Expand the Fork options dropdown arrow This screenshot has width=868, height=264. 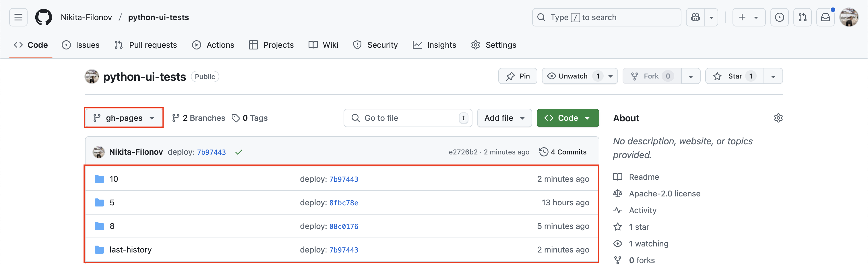691,76
